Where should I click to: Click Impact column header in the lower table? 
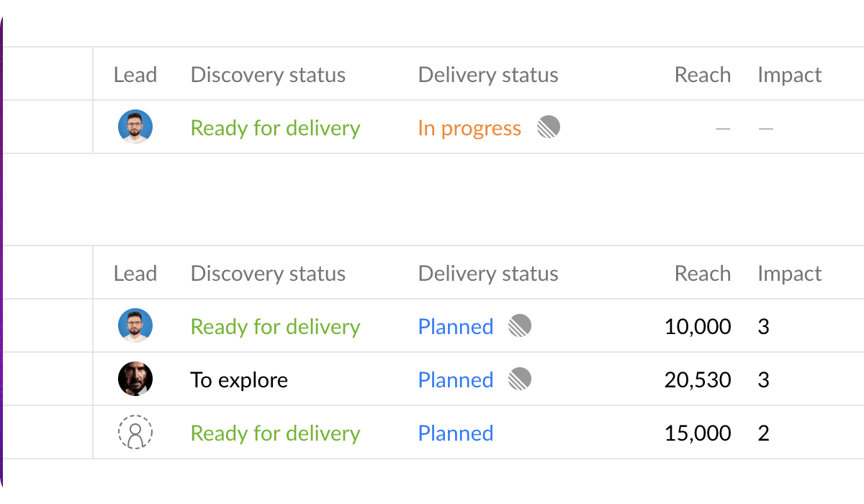click(x=789, y=274)
